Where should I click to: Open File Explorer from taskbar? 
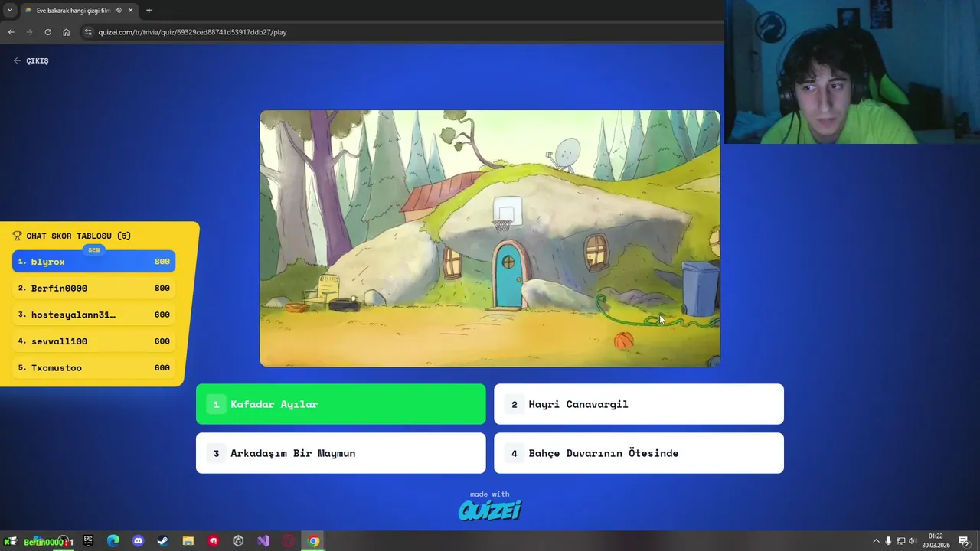click(188, 541)
